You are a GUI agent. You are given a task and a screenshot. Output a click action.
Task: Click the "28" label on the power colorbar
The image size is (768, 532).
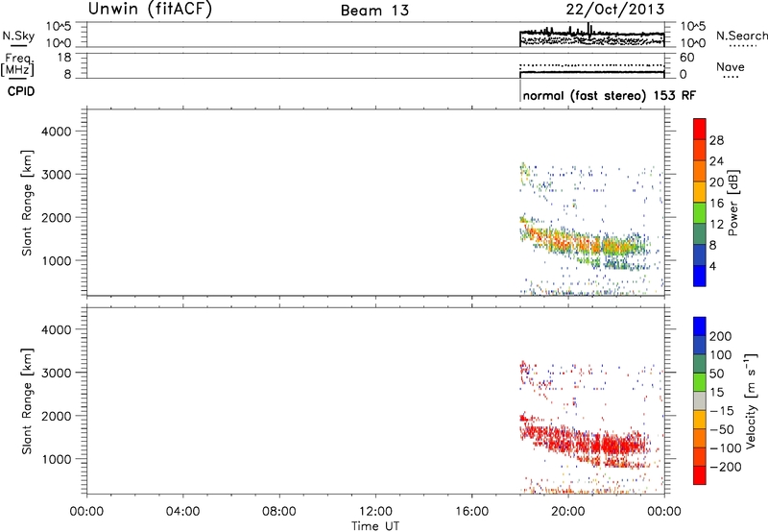(x=716, y=140)
